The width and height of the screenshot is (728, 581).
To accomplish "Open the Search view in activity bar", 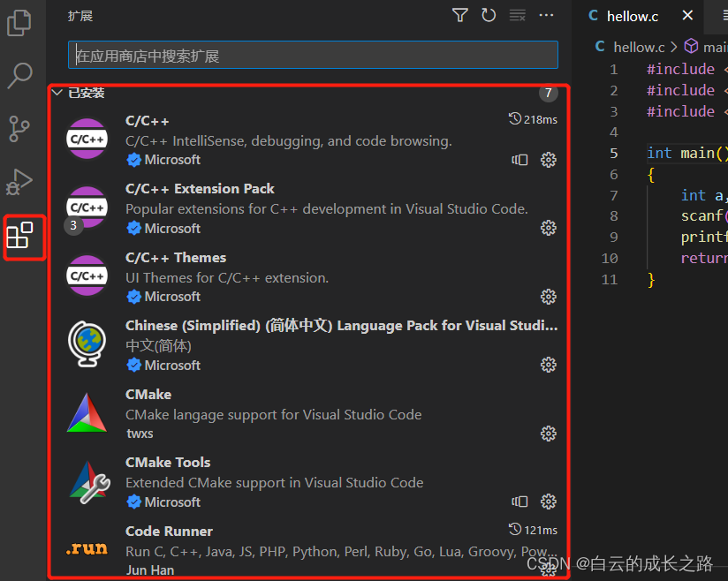I will coord(19,75).
